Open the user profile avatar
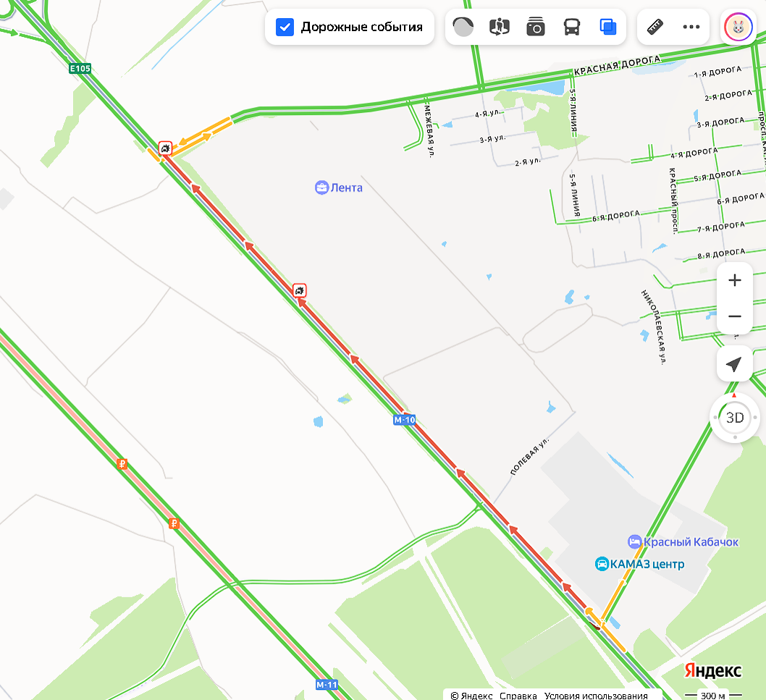Image resolution: width=766 pixels, height=700 pixels. 738,27
